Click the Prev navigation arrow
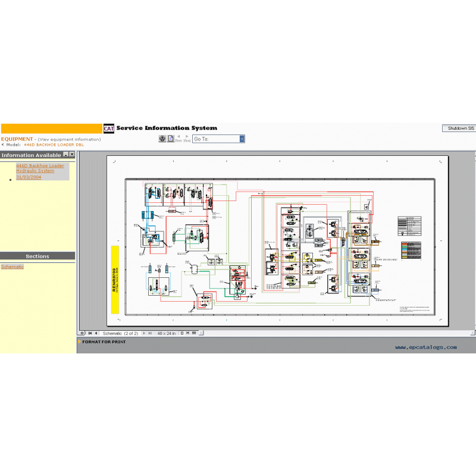The height and width of the screenshot is (476, 476). click(x=179, y=137)
